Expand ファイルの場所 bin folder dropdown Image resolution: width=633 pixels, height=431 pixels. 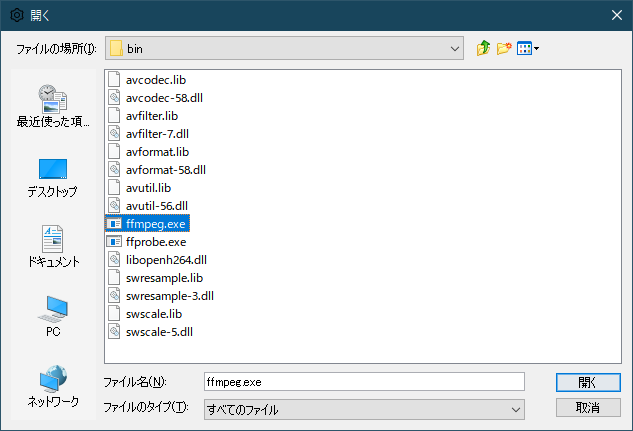(455, 48)
